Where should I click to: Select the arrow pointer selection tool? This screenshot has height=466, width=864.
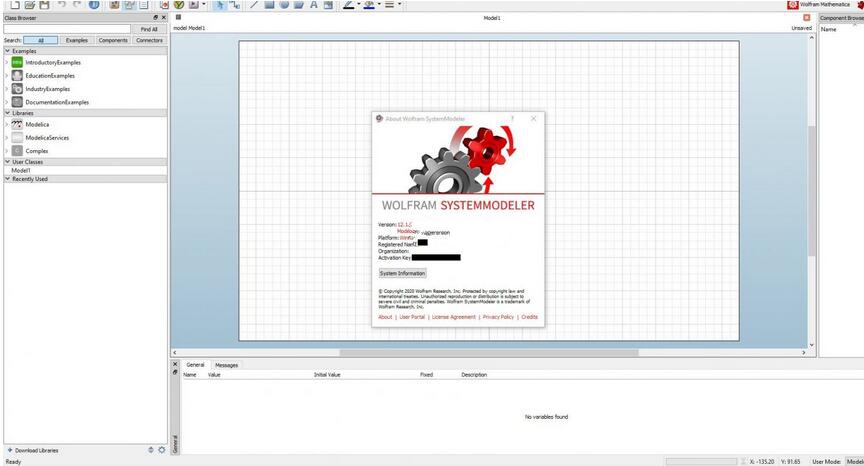(x=220, y=4)
